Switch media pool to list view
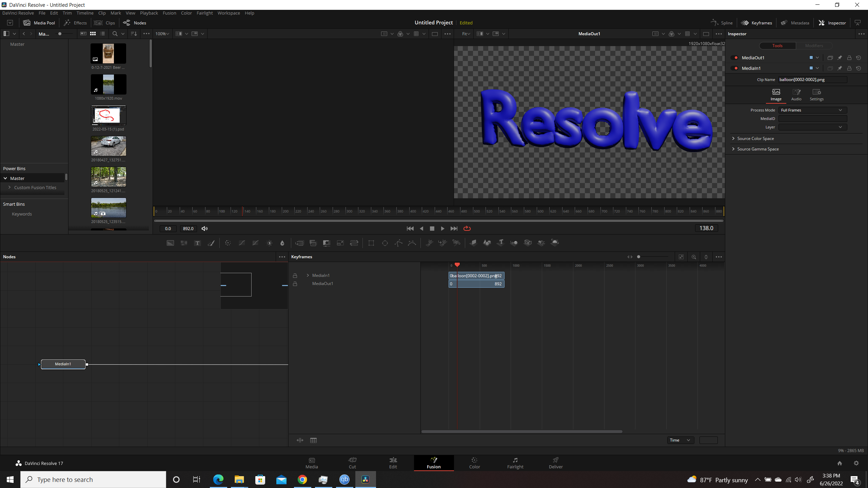 [x=102, y=34]
